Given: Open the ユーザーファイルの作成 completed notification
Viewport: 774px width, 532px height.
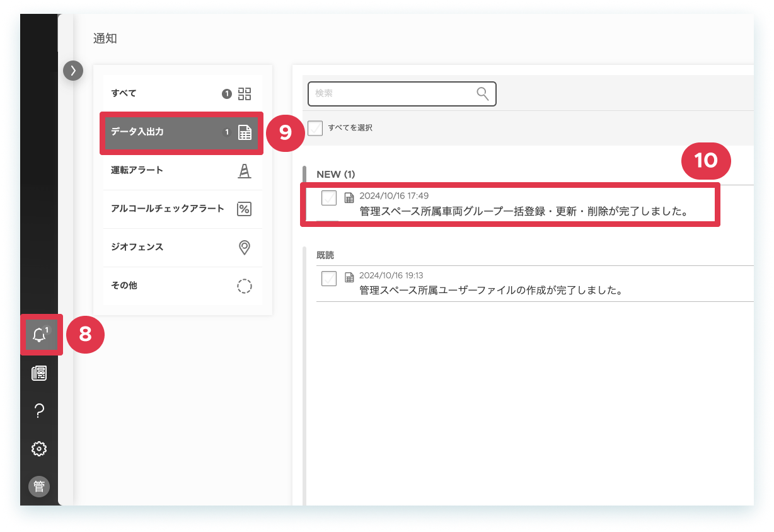Looking at the screenshot, I should click(491, 291).
